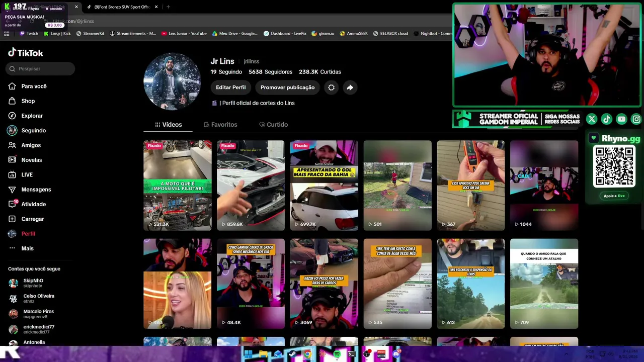The width and height of the screenshot is (644, 362).
Task: Click the Promover publicação button
Action: 287,87
